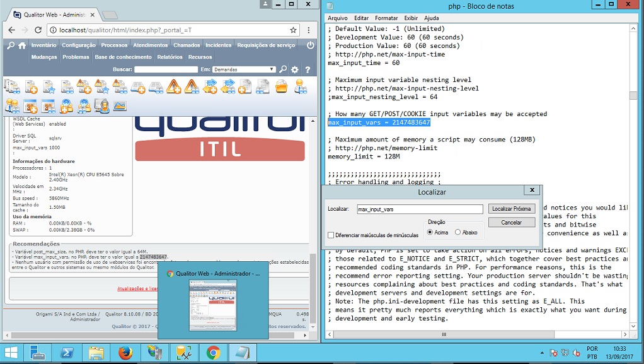Image resolution: width=644 pixels, height=364 pixels.
Task: Click the warning document with plus icon
Action: [x=84, y=87]
